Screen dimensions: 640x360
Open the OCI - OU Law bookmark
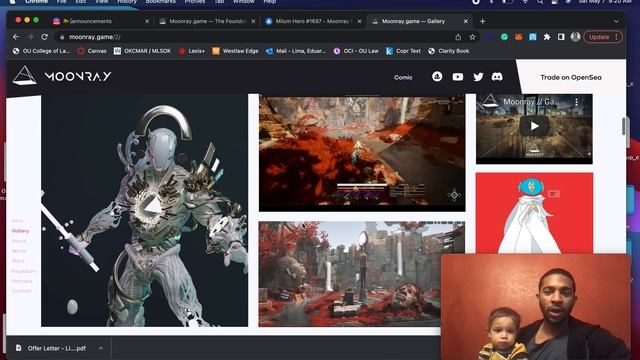point(356,51)
